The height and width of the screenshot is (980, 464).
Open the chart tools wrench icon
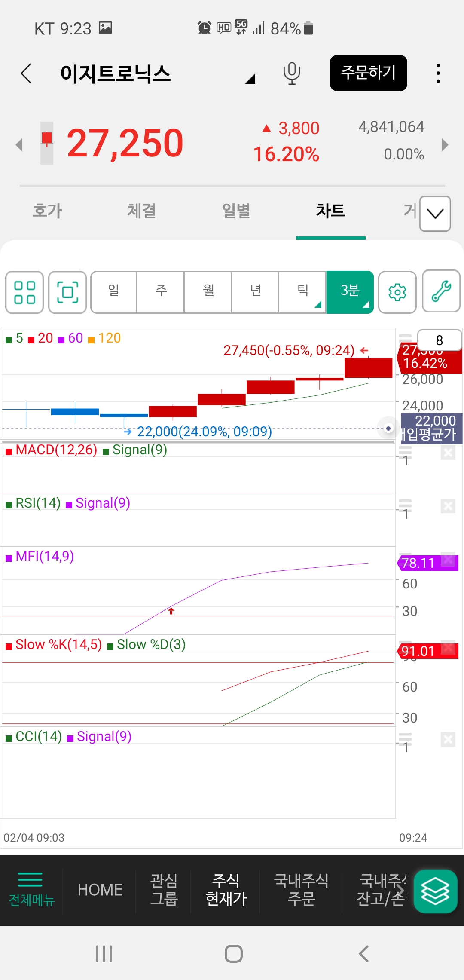(441, 291)
